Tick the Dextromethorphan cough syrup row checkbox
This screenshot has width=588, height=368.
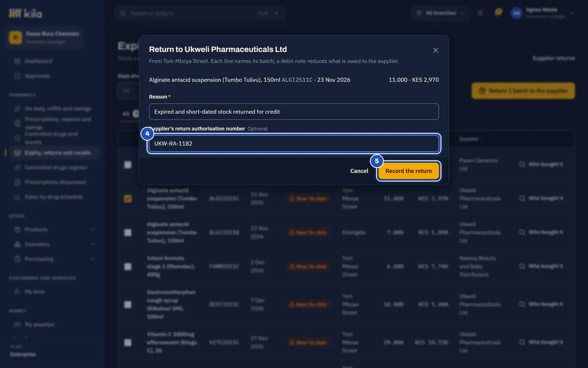click(x=128, y=305)
